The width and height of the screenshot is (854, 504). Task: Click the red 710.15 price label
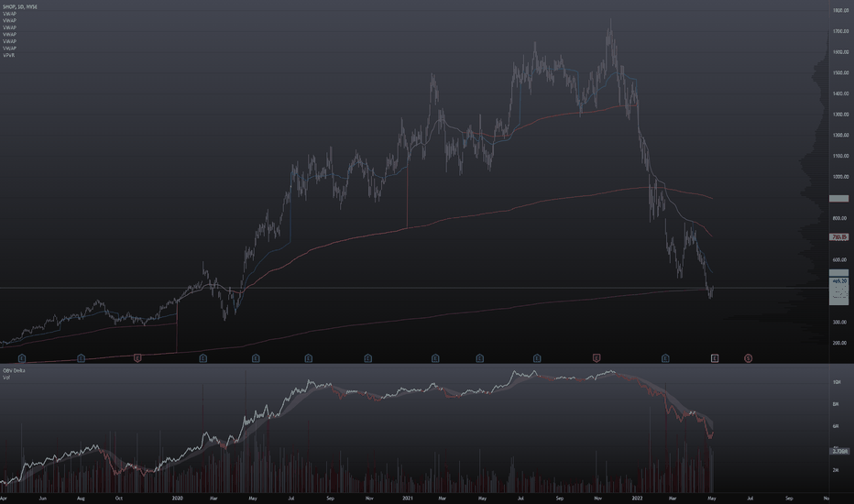click(838, 237)
